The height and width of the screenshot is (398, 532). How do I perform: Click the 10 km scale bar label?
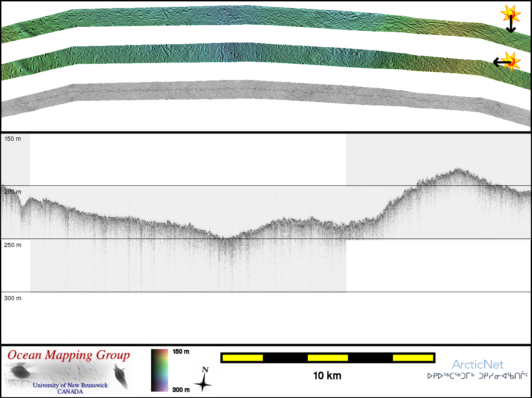coord(327,375)
